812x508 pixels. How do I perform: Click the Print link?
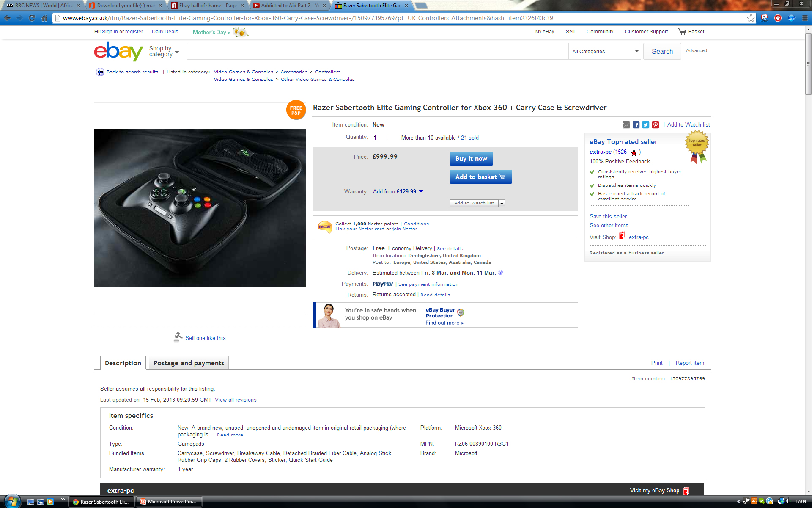[657, 363]
